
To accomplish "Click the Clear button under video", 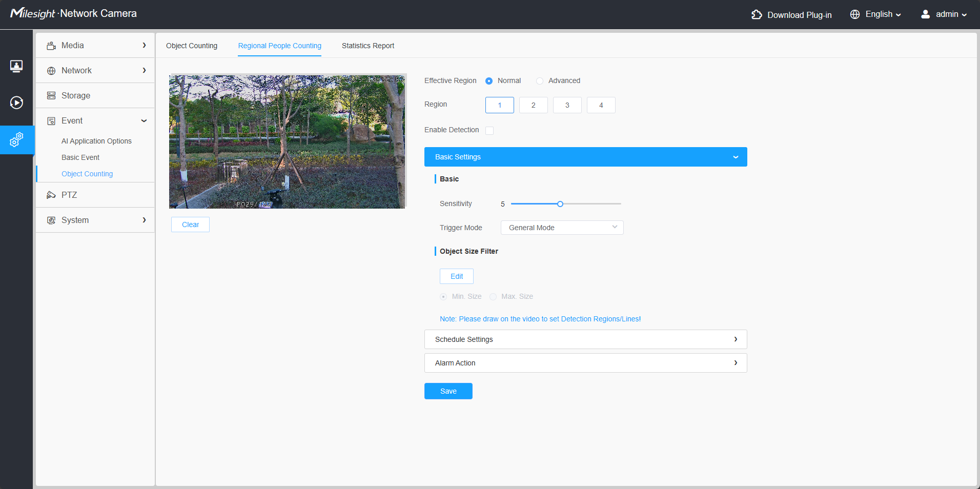I will [190, 225].
